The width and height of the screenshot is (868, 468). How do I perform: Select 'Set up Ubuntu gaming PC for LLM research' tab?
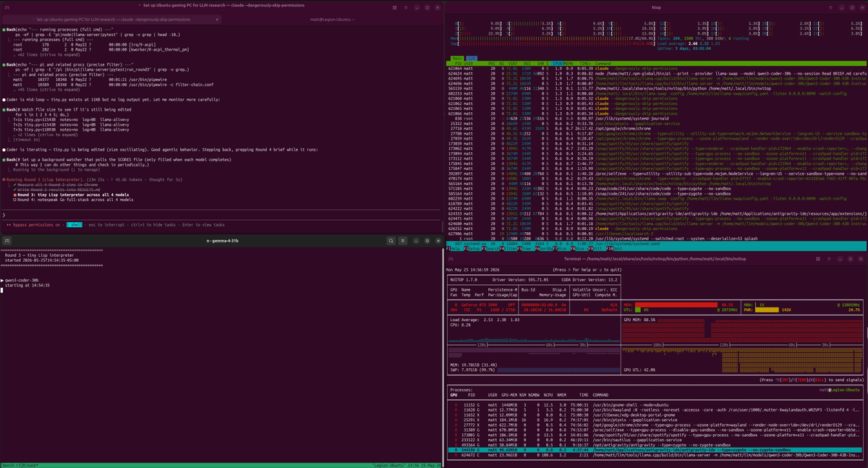112,19
